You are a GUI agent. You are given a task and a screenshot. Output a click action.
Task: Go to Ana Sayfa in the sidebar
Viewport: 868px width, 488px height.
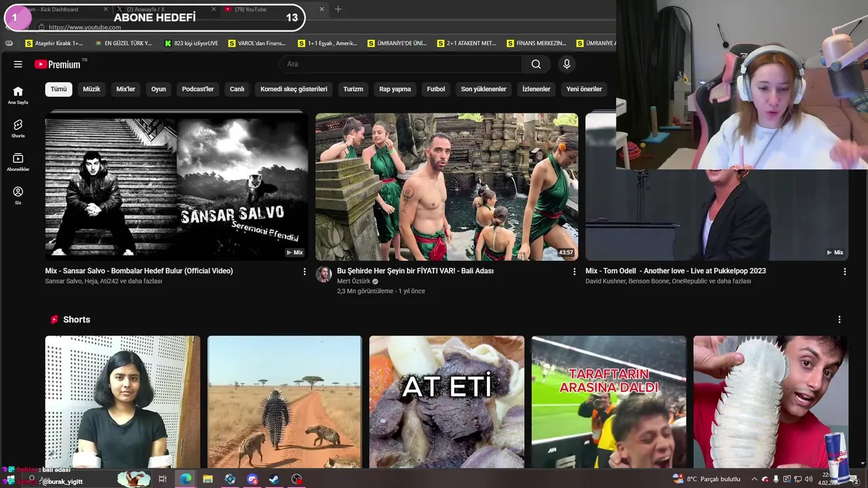(x=18, y=96)
